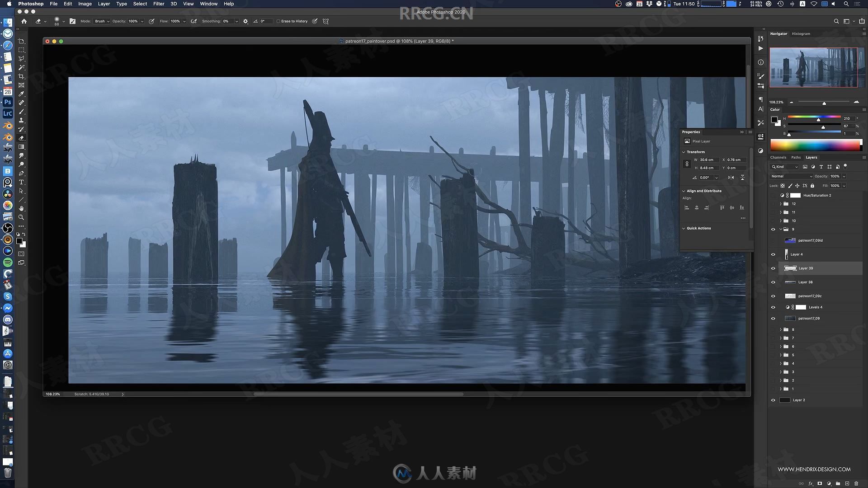Select the Magic Wand tool
Screen dimensions: 868x488
pos(21,67)
